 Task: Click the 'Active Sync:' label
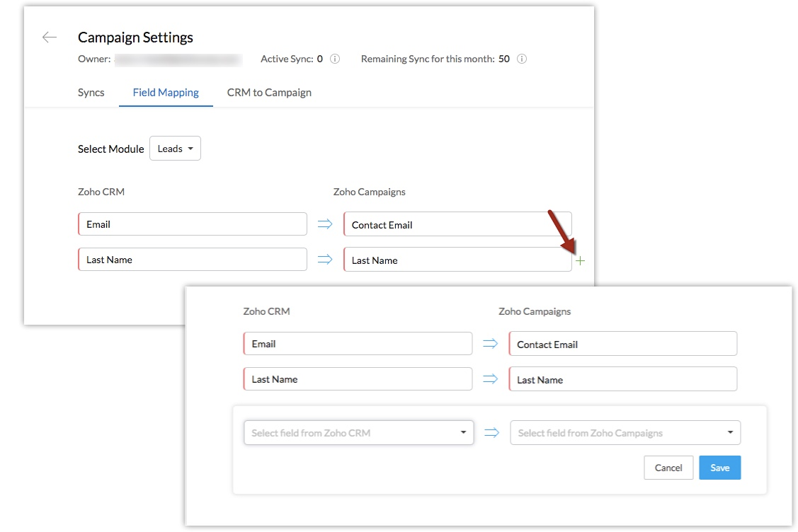[287, 59]
